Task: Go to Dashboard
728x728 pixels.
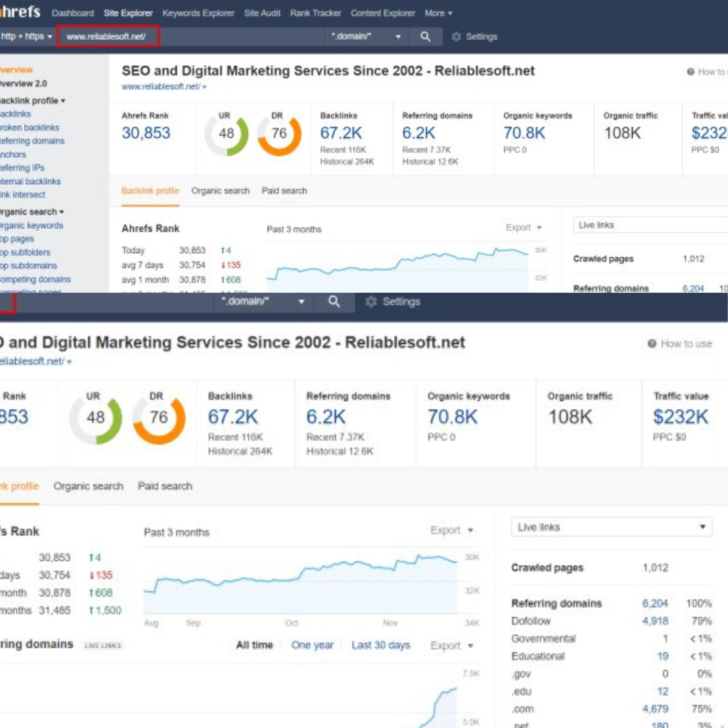Action: (x=73, y=14)
